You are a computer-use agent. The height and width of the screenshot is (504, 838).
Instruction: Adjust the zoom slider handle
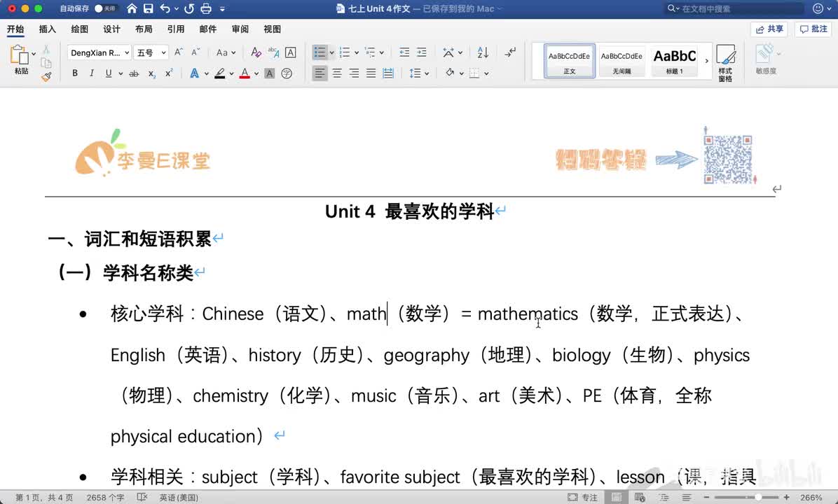tap(758, 497)
